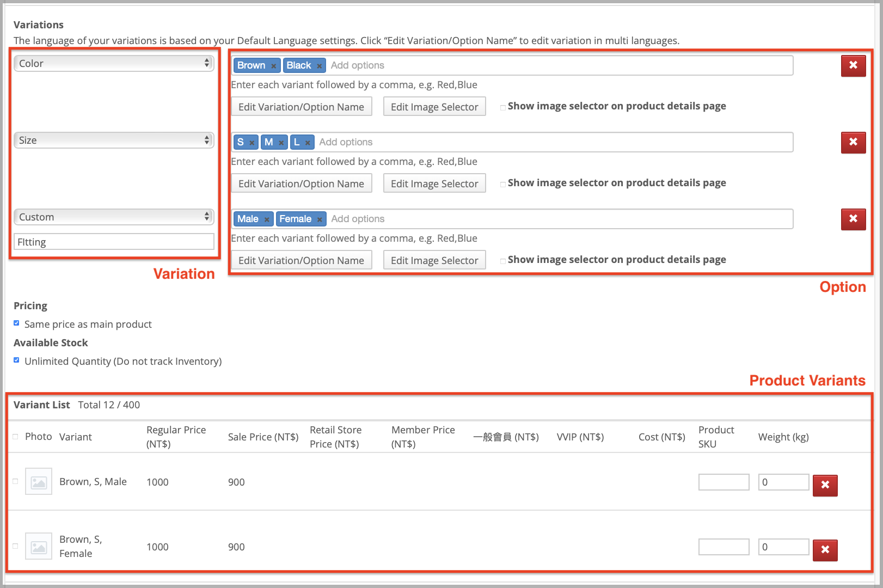This screenshot has height=588, width=883.
Task: Open Edit Variation/Option Name for Color
Action: coord(301,106)
